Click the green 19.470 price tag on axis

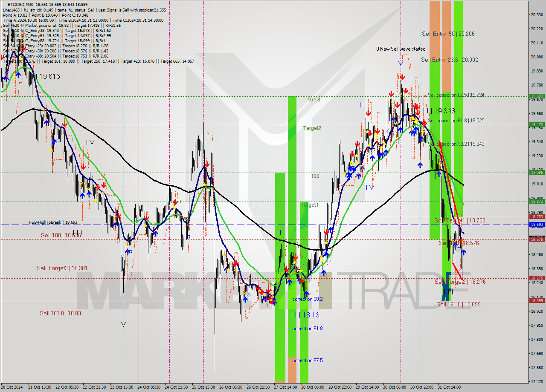(x=536, y=125)
